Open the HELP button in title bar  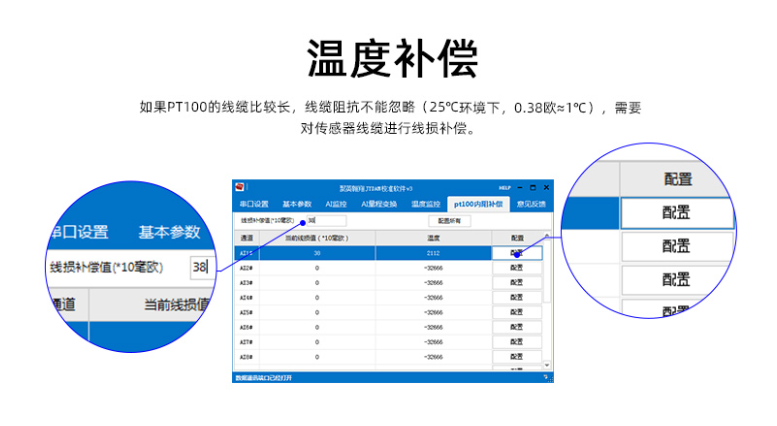(504, 187)
